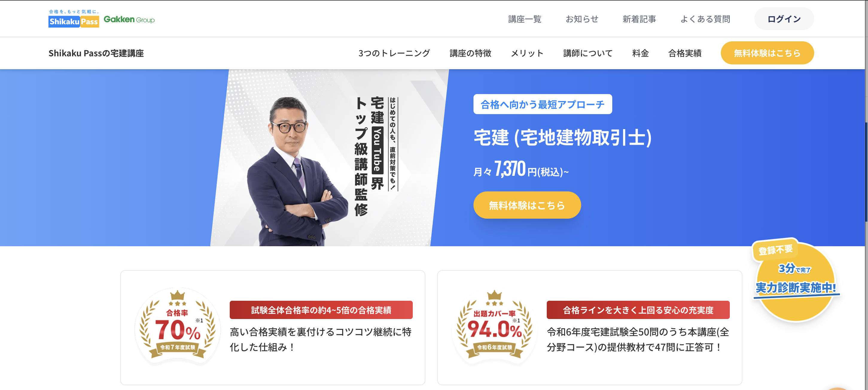Jump to 講座の特徴 section
Screen dimensions: 868x390
click(470, 53)
